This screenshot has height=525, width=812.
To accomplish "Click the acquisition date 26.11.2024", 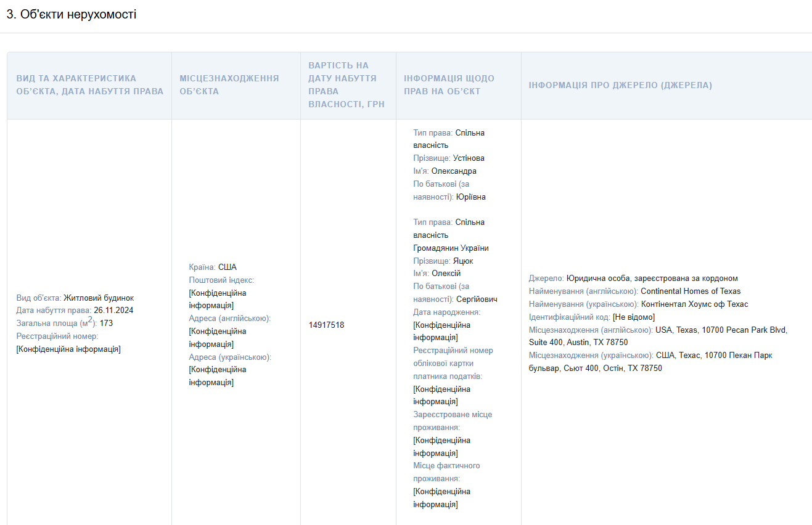I will tap(113, 310).
